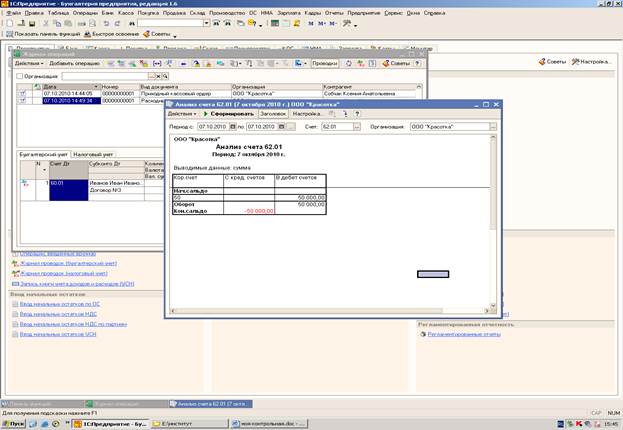Click the period selection button with ellipsis
Screen dimensions: 623x430
[x=290, y=126]
